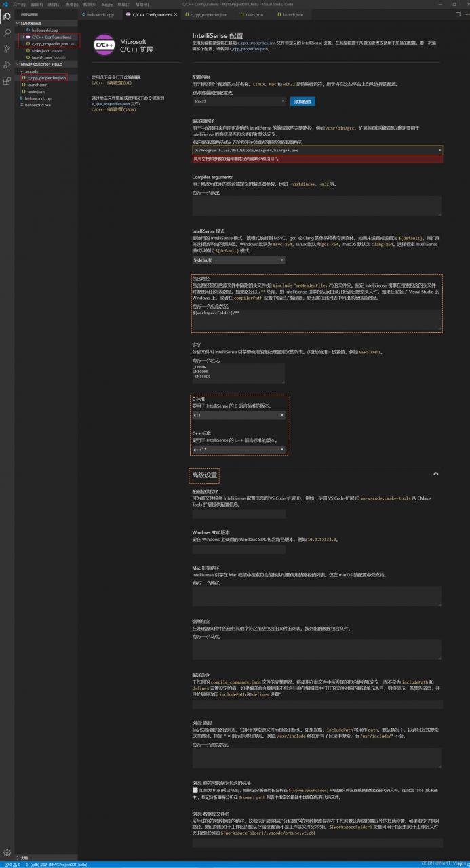Select tasks.json in the open editors list
The height and width of the screenshot is (868, 470).
click(46, 51)
